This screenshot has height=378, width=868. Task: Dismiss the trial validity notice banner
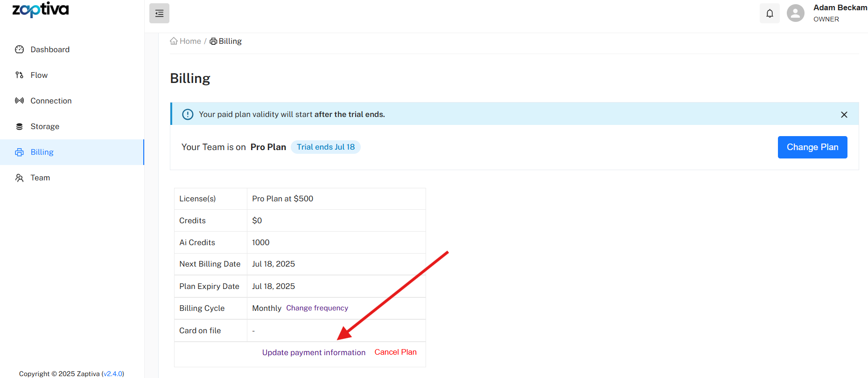pyautogui.click(x=844, y=115)
